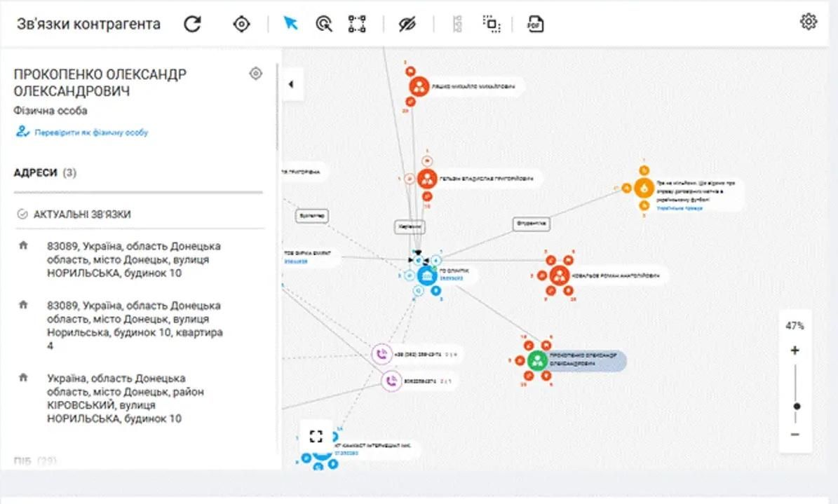
Task: Select the green Прокопенко Олександр node
Action: (537, 361)
